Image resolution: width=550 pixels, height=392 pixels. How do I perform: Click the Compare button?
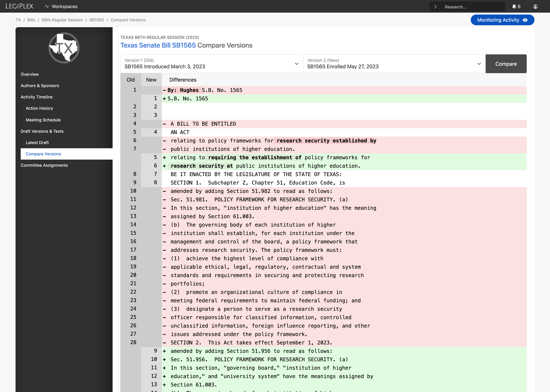[506, 64]
